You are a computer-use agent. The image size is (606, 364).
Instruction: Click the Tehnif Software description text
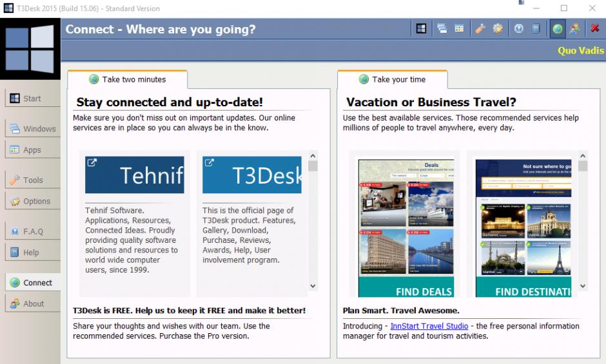click(x=132, y=240)
